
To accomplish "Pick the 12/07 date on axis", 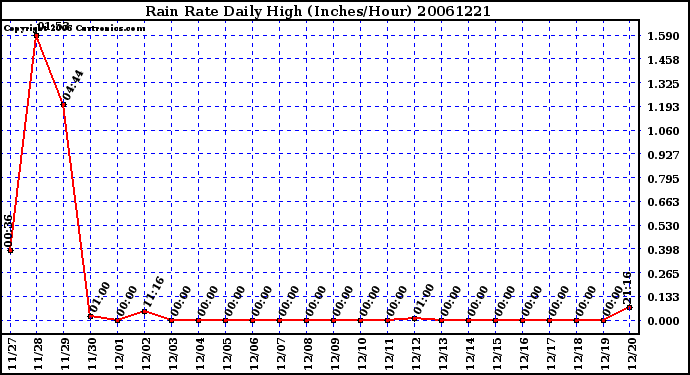I will (x=281, y=354).
